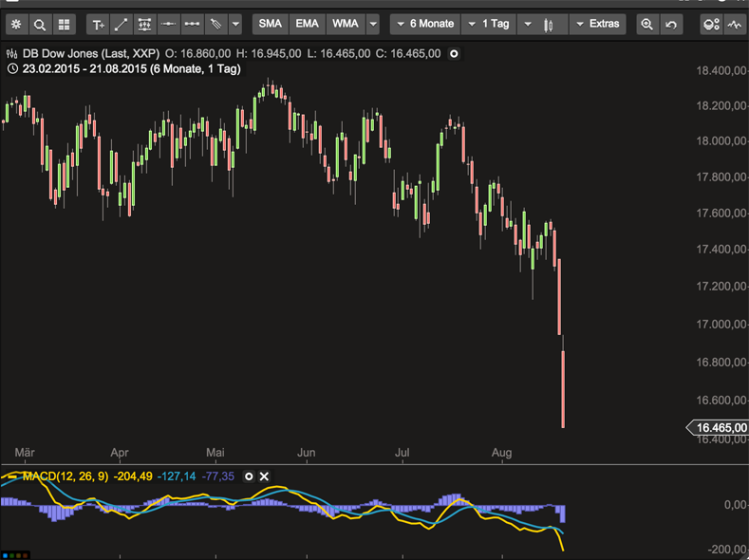Select the text annotation tool

click(98, 25)
